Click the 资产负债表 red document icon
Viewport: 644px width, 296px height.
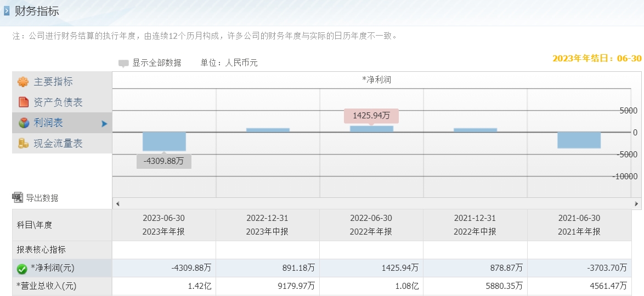[24, 102]
